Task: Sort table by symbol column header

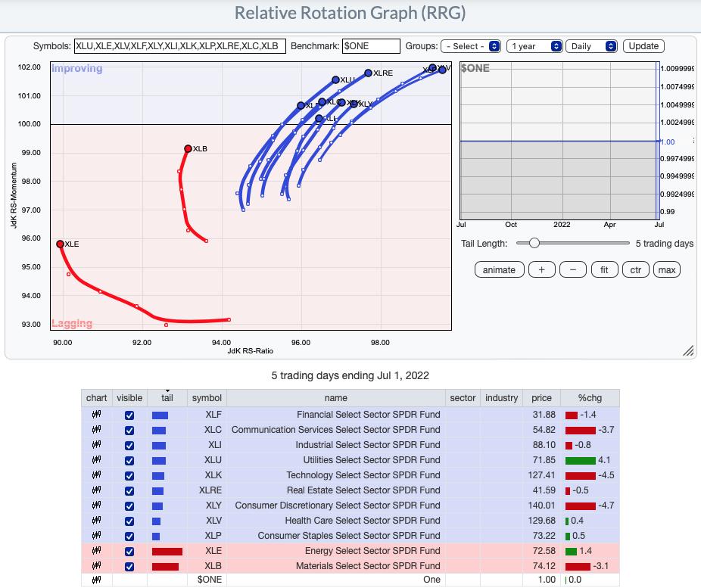Action: [x=207, y=398]
